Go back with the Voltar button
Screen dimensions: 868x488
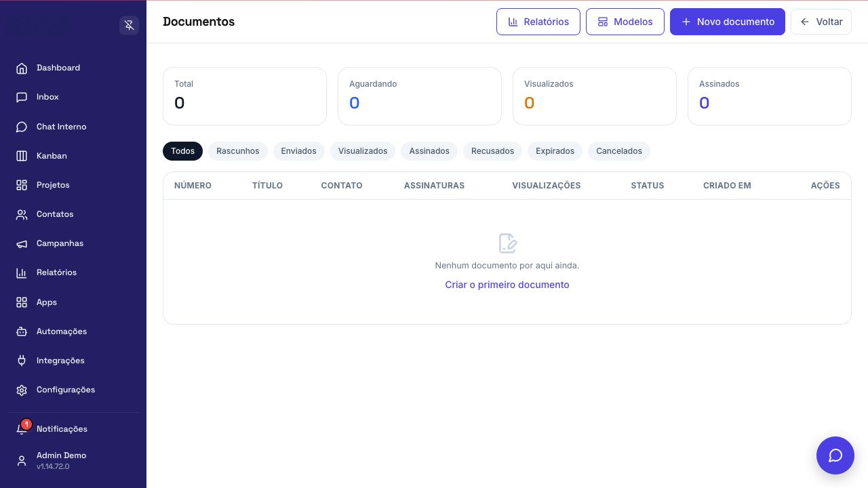[821, 22]
